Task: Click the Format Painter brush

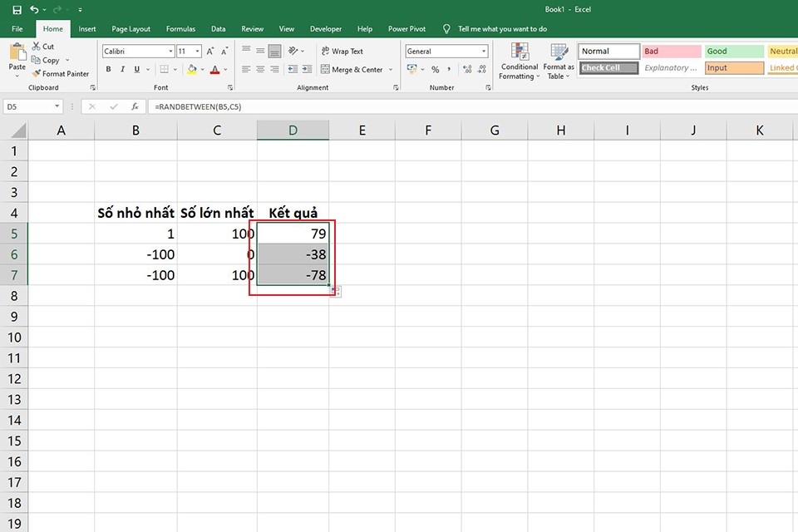Action: click(x=36, y=74)
